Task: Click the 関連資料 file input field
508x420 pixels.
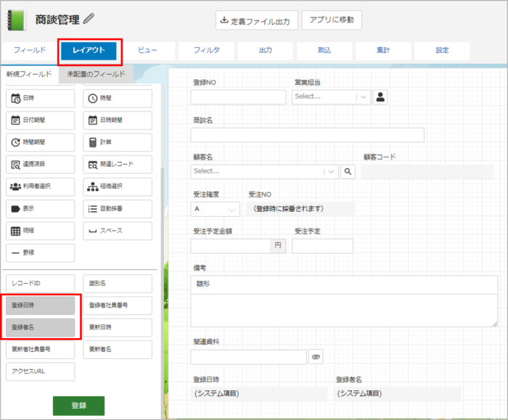Action: pos(248,357)
